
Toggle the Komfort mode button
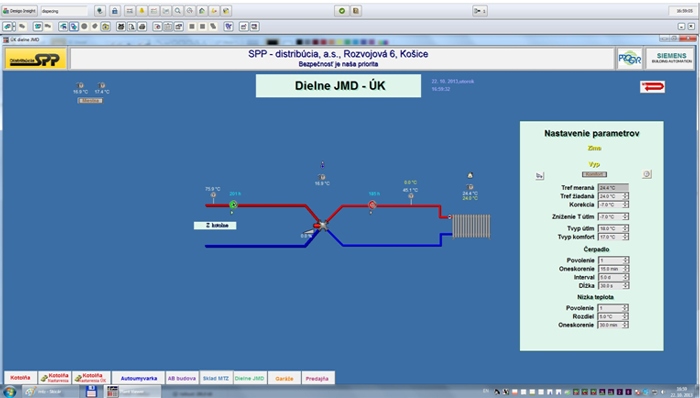594,174
